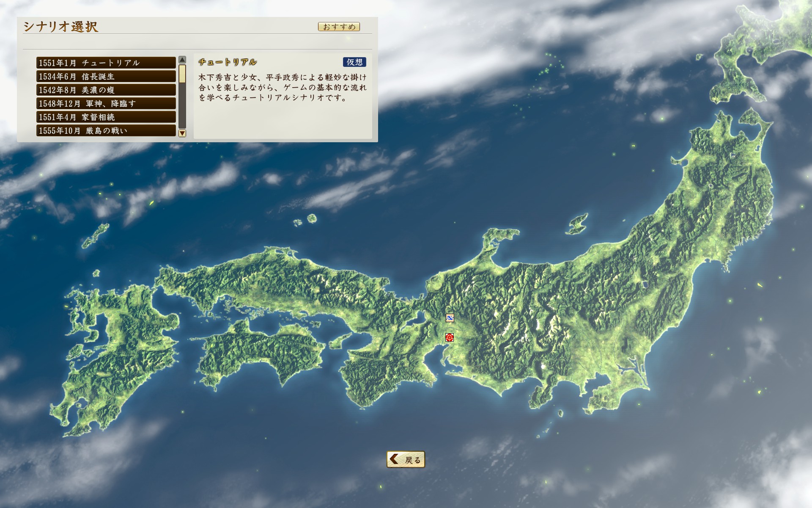
Task: Click the 仮想 badge in description panel
Action: pyautogui.click(x=354, y=62)
